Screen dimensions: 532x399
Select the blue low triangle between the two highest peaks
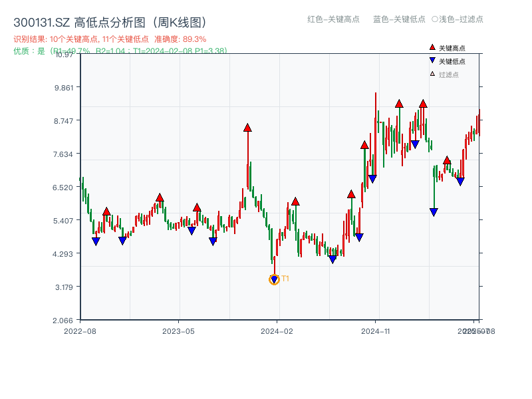click(415, 144)
